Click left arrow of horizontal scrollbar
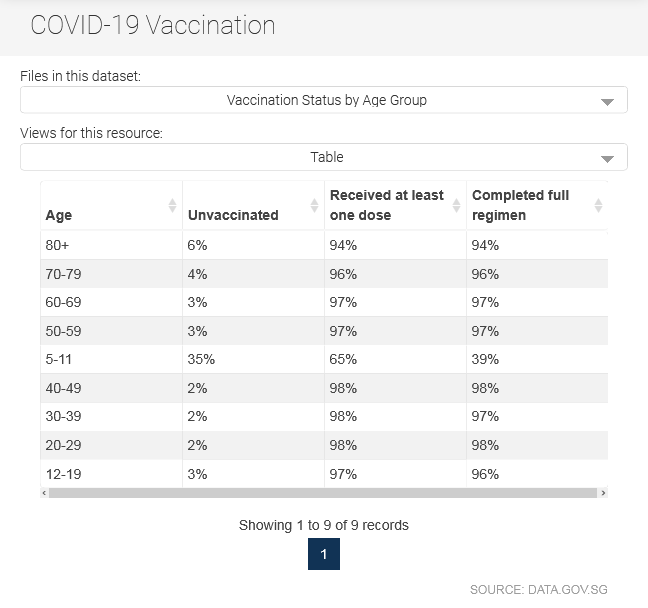The height and width of the screenshot is (608, 648). [44, 493]
